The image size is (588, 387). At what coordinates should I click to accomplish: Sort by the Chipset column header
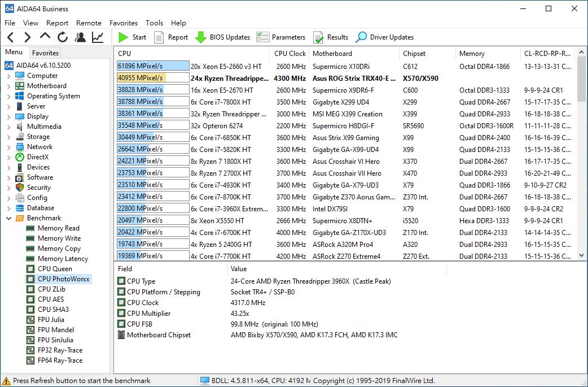(428, 53)
